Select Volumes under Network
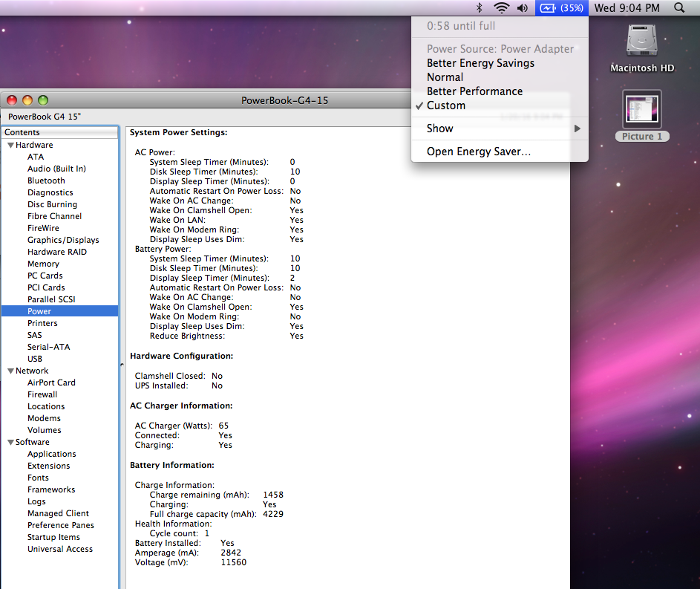The width and height of the screenshot is (700, 589). point(45,431)
